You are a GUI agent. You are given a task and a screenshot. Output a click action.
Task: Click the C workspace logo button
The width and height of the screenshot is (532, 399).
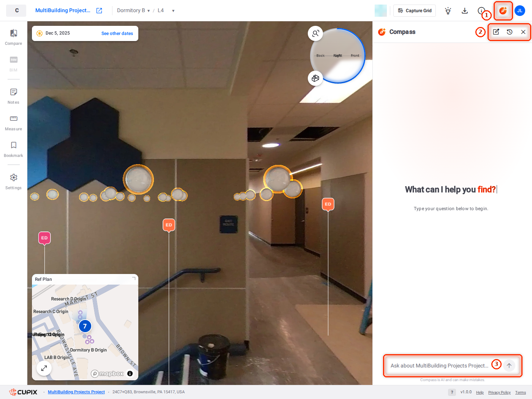pyautogui.click(x=16, y=11)
